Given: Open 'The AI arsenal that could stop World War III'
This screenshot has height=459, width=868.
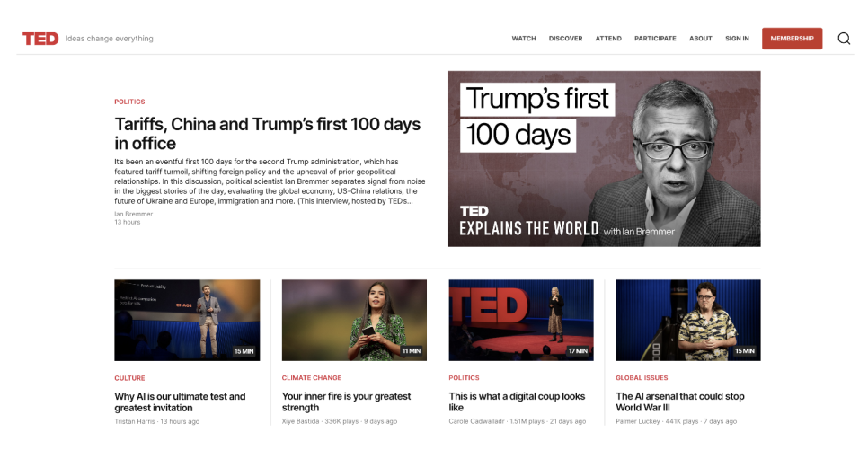Looking at the screenshot, I should coord(680,402).
